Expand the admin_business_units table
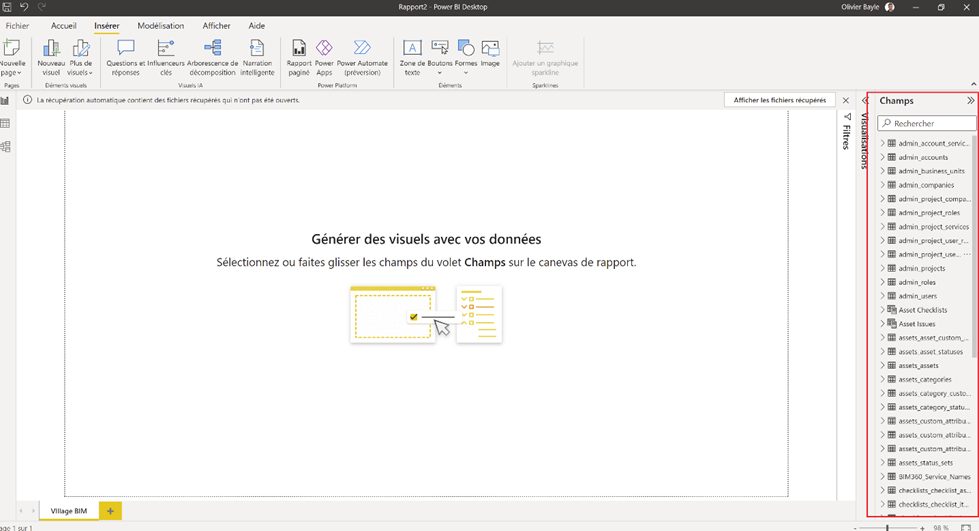 pyautogui.click(x=883, y=171)
